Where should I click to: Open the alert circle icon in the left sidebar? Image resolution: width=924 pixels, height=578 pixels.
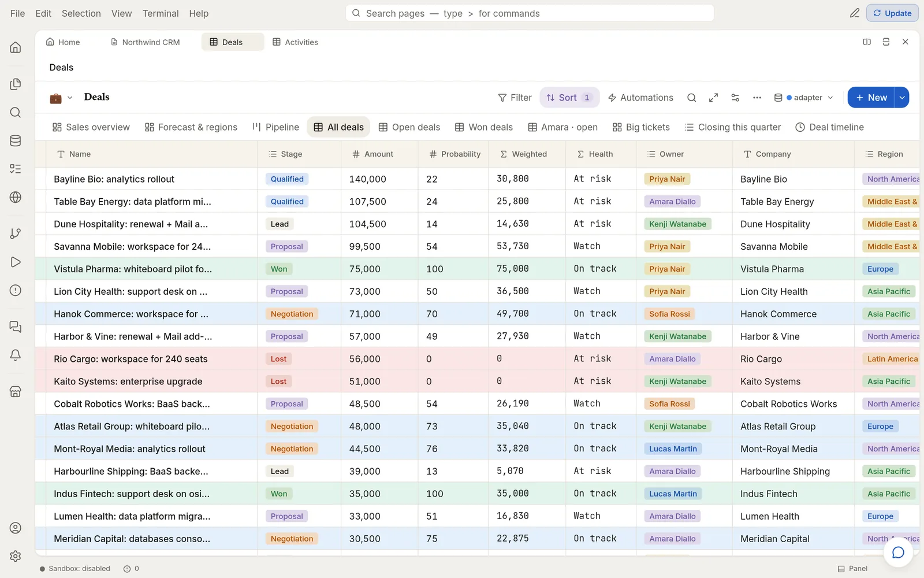[16, 290]
